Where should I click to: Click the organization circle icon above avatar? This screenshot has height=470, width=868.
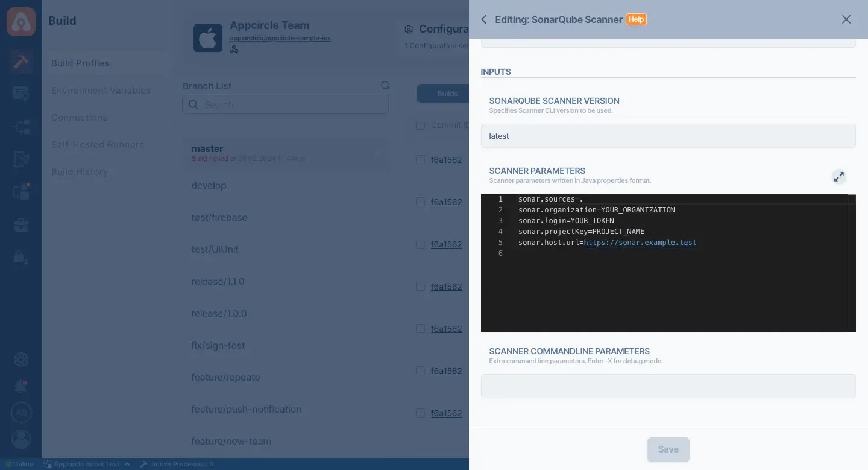point(21,413)
